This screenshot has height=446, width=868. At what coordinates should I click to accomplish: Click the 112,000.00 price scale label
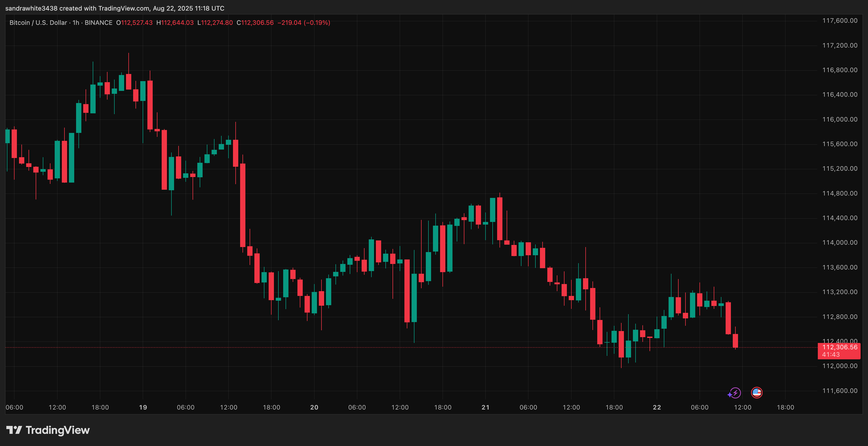click(x=840, y=366)
